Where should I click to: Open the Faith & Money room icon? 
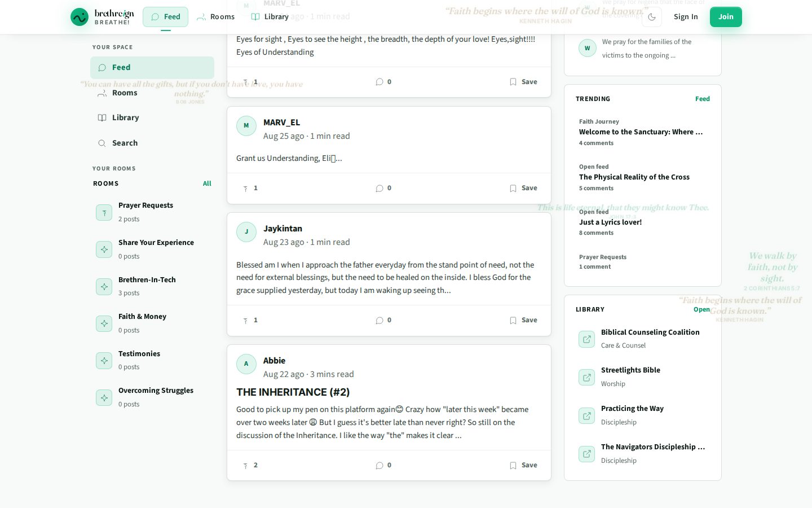[104, 323]
